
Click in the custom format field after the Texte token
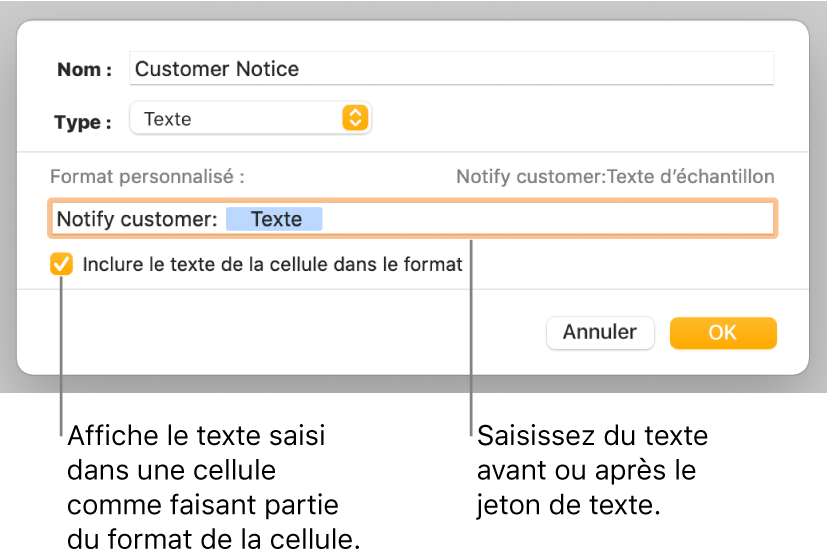[546, 219]
